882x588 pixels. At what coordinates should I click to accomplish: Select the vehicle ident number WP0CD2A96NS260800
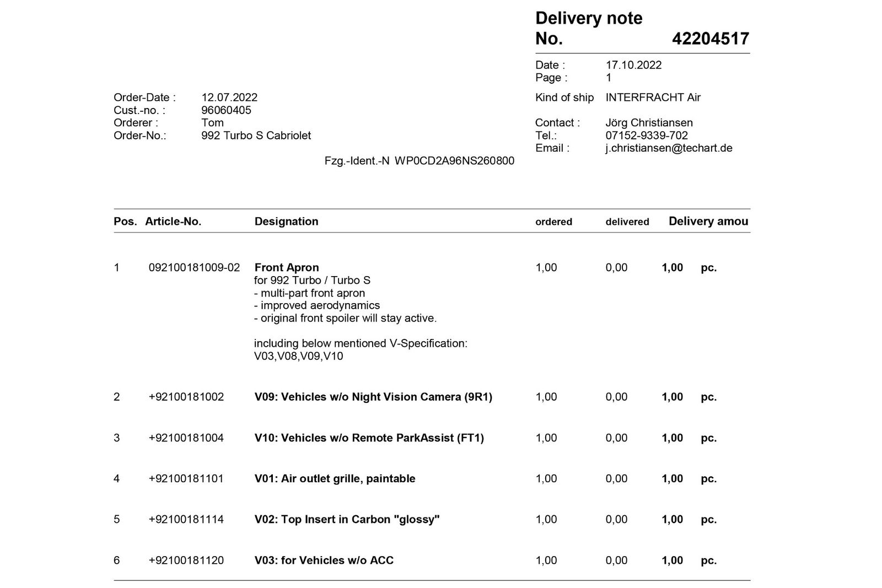click(x=454, y=161)
